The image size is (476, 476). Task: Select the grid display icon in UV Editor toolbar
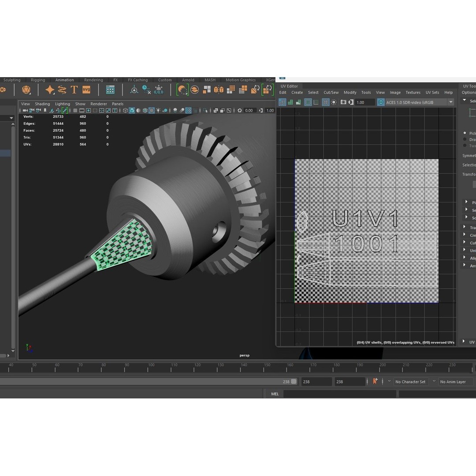pos(326,102)
